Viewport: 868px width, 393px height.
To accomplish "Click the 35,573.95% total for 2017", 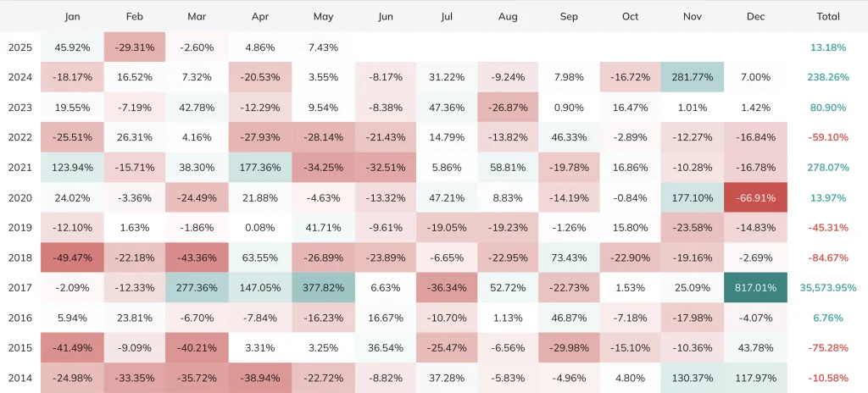I will (827, 288).
